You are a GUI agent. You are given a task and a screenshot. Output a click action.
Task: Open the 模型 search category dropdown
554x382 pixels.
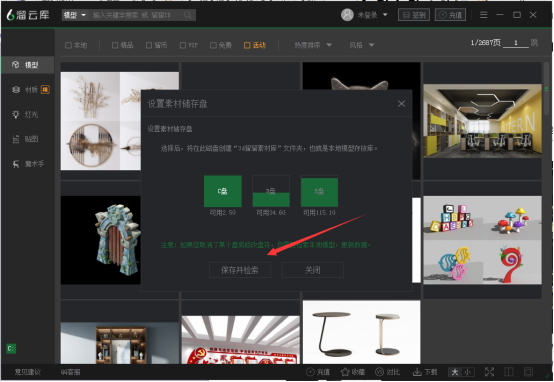(x=75, y=15)
